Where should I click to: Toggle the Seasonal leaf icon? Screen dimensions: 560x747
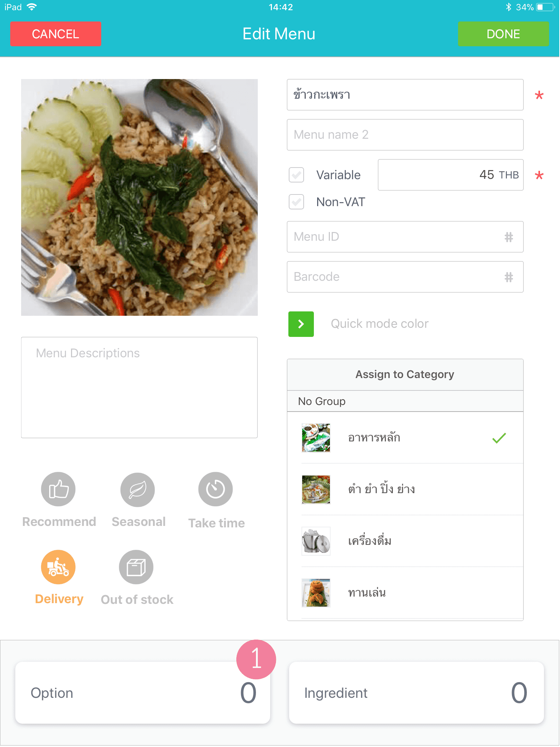138,489
